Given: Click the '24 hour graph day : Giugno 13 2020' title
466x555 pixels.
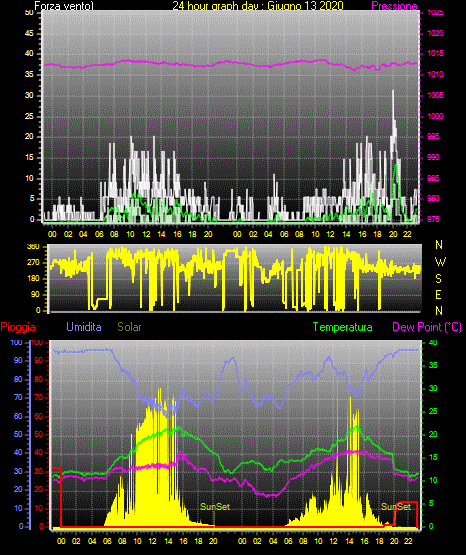Looking at the screenshot, I should [258, 5].
